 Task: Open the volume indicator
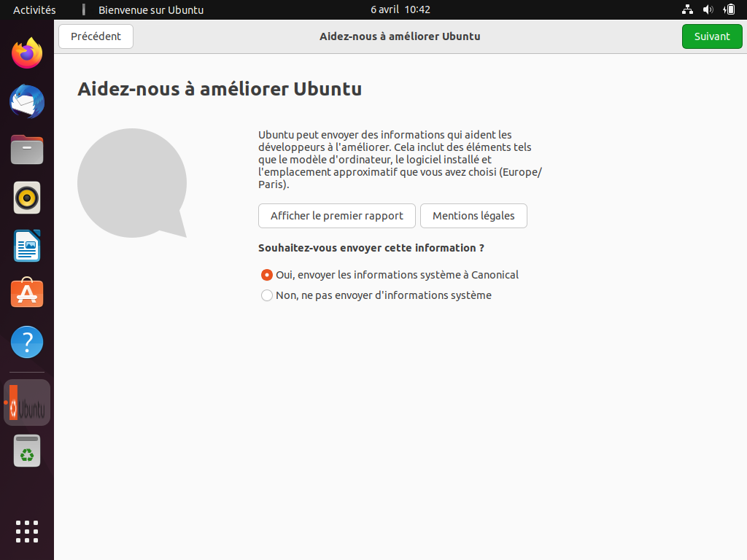tap(708, 9)
